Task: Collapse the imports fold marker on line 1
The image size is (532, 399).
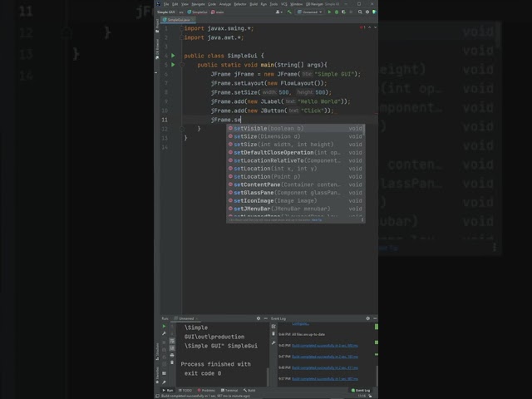Action: [x=182, y=28]
